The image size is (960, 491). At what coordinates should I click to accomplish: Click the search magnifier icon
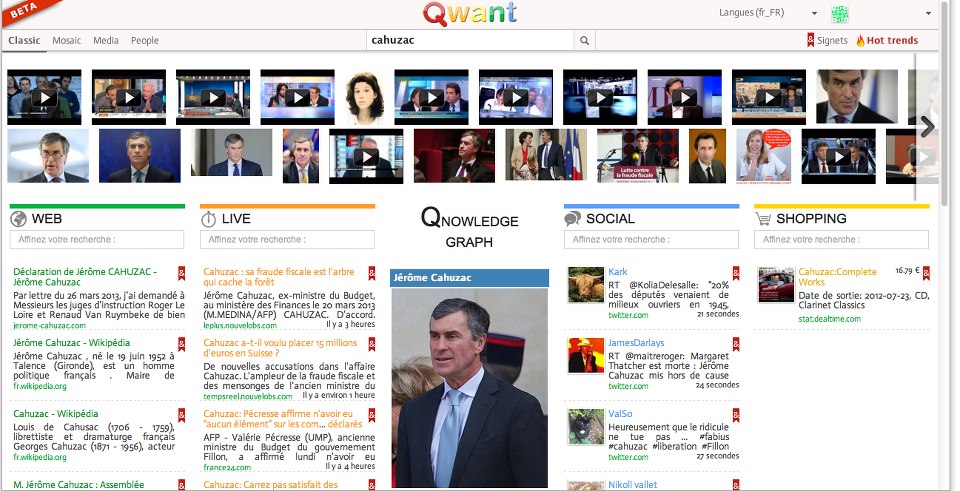tap(585, 41)
